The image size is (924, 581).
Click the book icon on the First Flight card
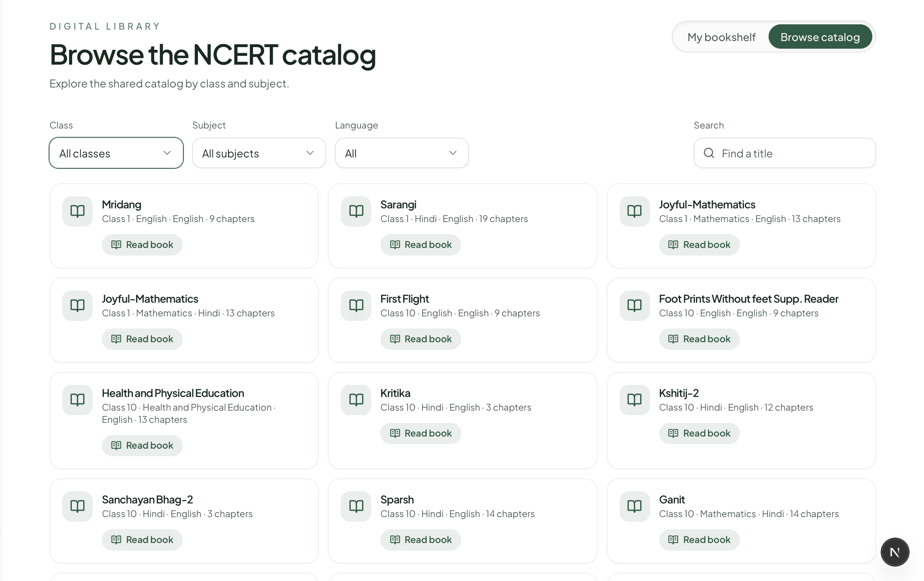356,306
